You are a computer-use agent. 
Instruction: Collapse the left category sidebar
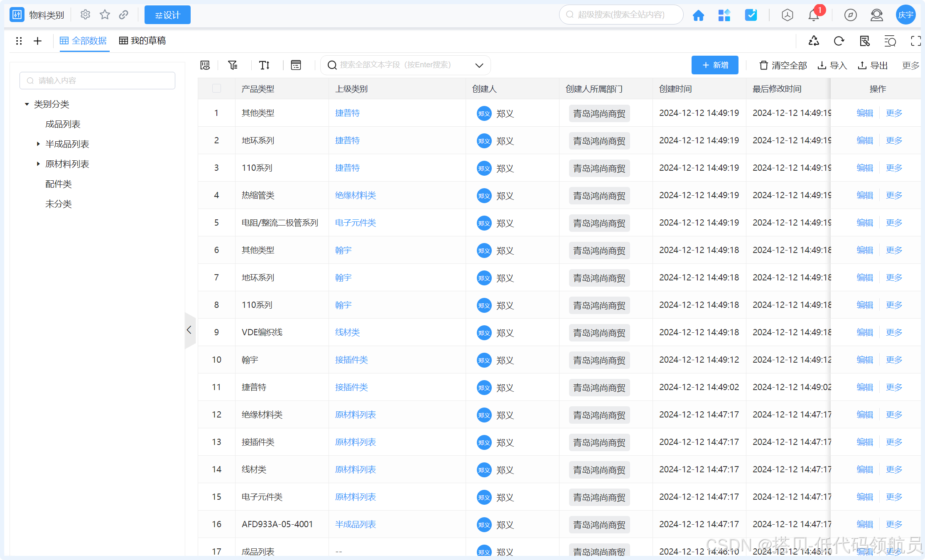[x=189, y=330]
